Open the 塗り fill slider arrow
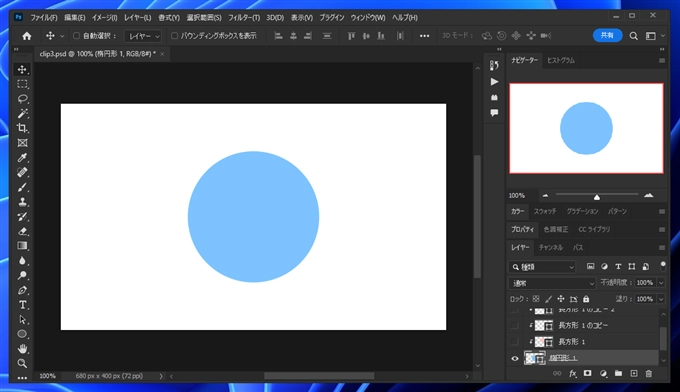The image size is (680, 392). point(661,299)
